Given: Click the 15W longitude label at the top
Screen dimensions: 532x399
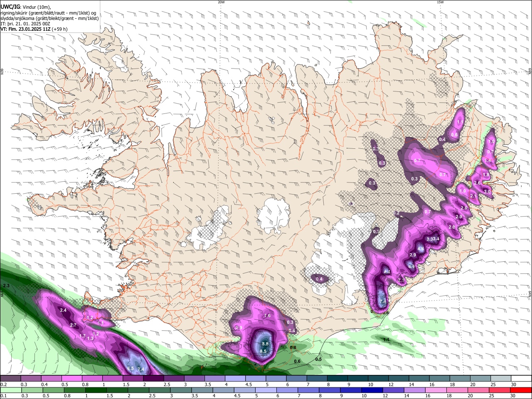Looking at the screenshot, I should [x=440, y=2].
